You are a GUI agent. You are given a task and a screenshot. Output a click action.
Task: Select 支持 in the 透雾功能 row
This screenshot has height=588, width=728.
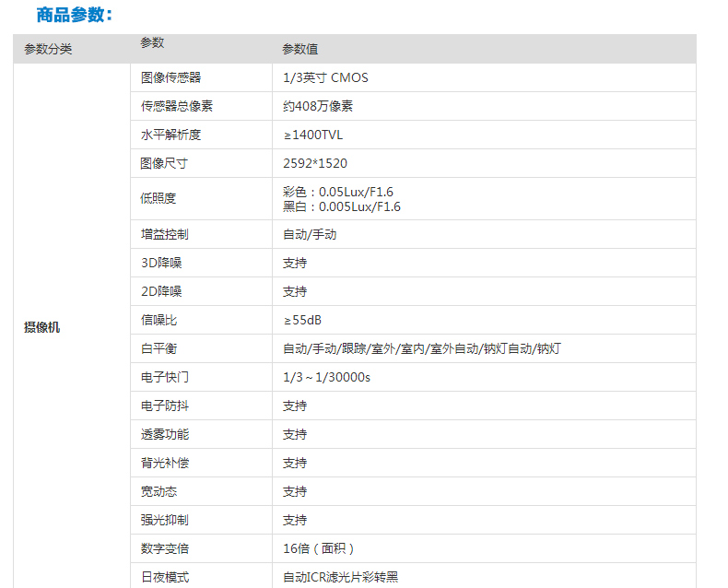[x=295, y=434]
